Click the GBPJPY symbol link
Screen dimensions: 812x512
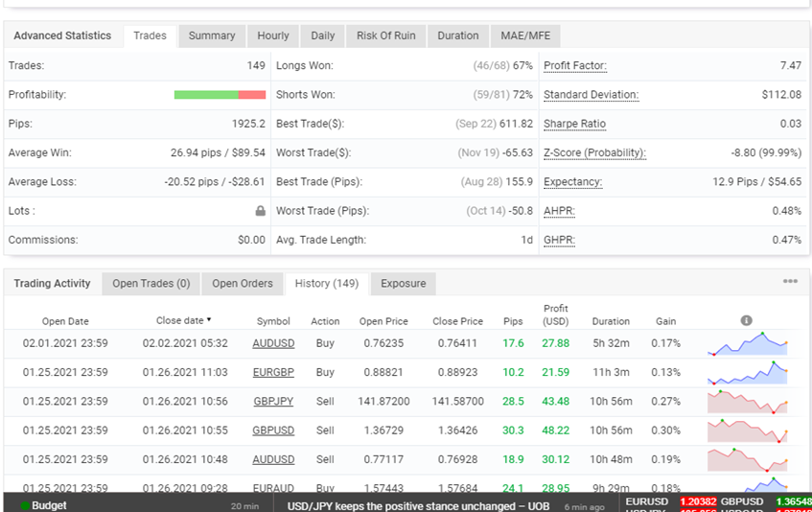click(x=273, y=401)
